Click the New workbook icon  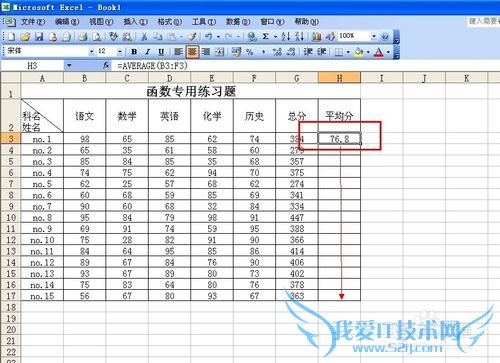[x=11, y=36]
